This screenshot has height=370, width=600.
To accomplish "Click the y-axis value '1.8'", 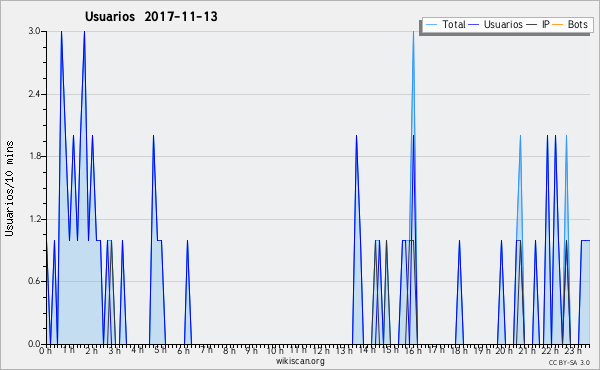I will [34, 156].
